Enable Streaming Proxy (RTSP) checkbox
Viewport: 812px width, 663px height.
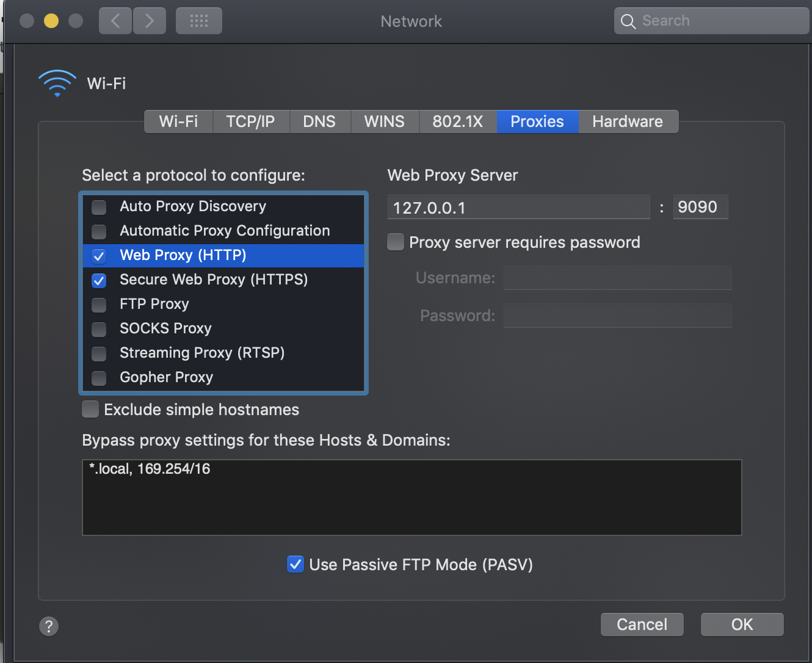[99, 353]
